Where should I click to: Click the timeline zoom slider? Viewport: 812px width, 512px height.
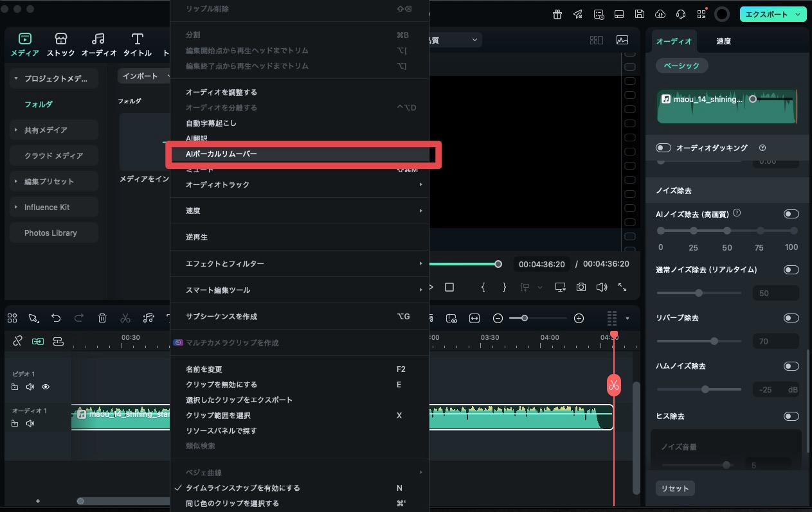point(525,317)
